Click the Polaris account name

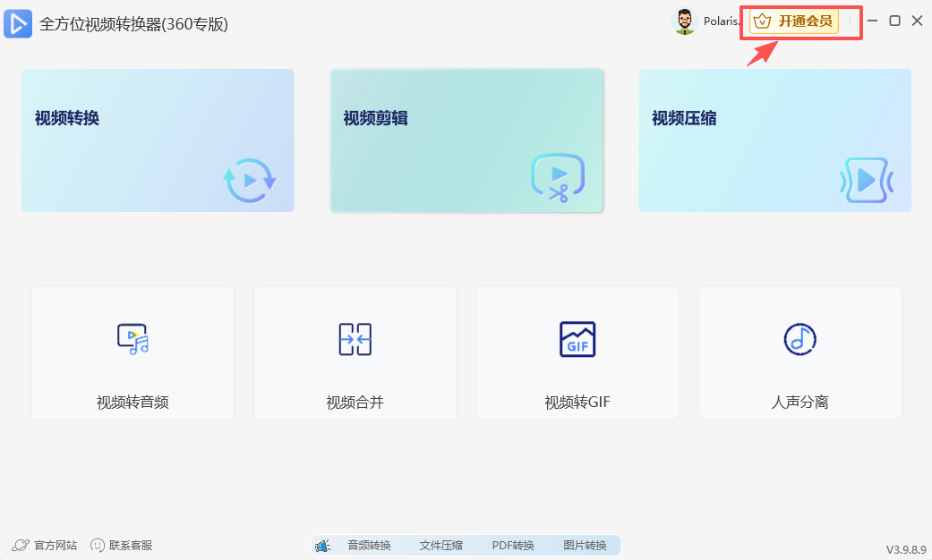click(x=724, y=21)
